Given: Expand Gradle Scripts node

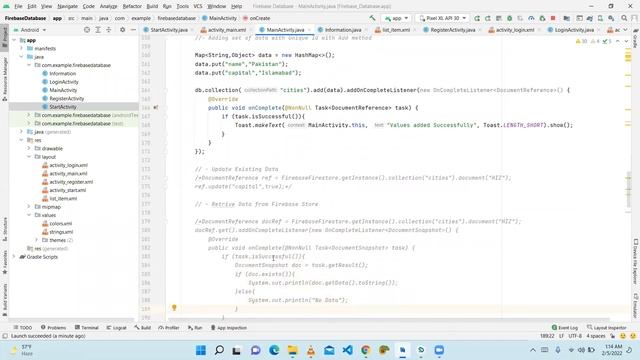Looking at the screenshot, I should [x=14, y=257].
